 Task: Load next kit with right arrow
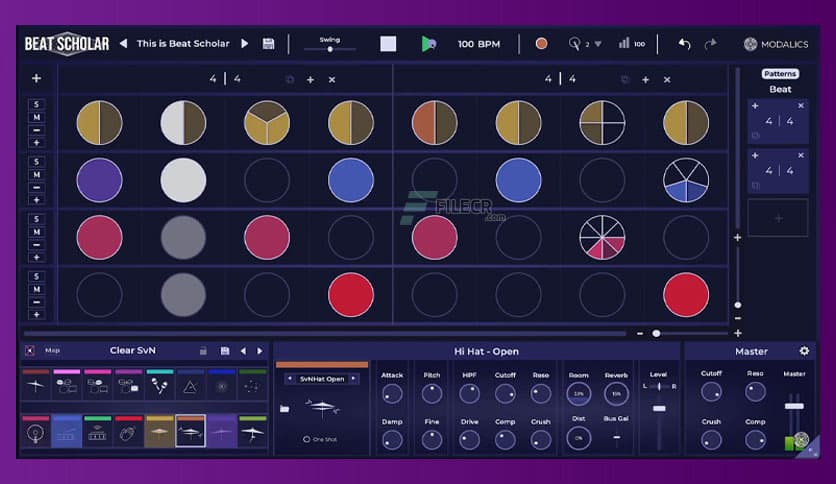(x=260, y=351)
